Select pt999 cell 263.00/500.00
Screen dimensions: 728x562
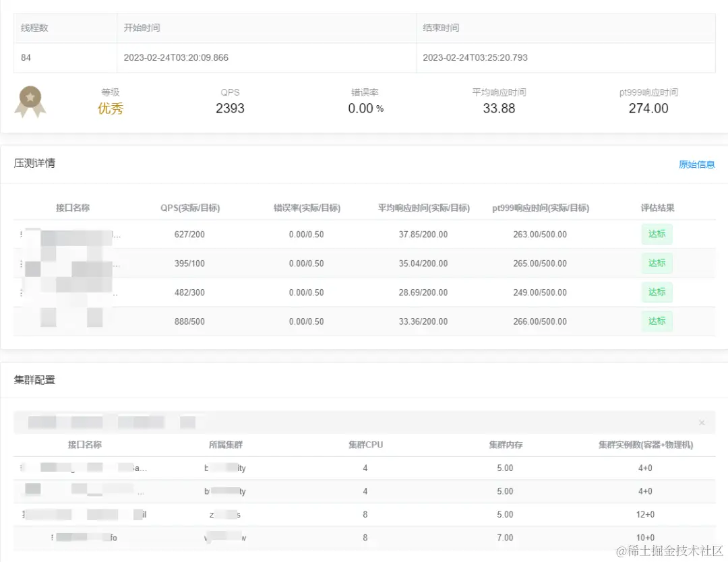540,235
